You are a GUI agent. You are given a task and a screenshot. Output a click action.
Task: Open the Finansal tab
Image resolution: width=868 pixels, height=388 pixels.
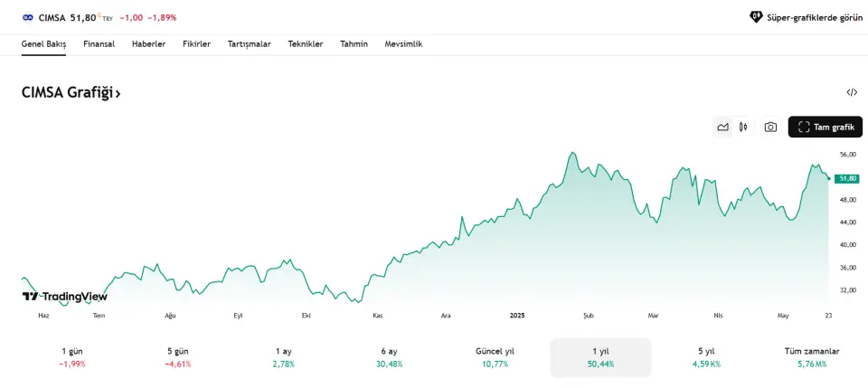[99, 44]
